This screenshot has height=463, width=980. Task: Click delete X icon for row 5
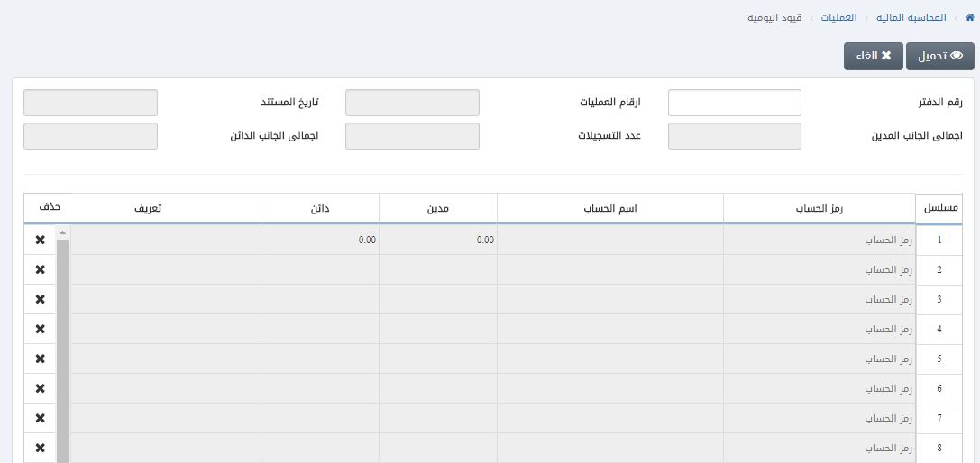click(40, 359)
